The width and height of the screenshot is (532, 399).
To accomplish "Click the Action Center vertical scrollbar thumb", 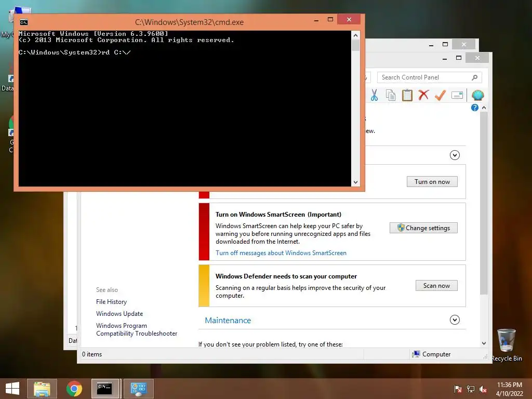I will coord(484,203).
